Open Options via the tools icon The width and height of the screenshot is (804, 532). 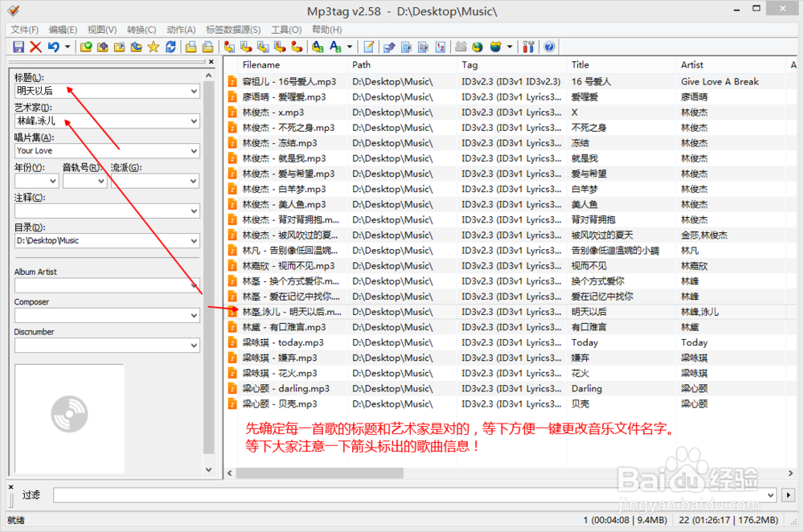pyautogui.click(x=529, y=47)
